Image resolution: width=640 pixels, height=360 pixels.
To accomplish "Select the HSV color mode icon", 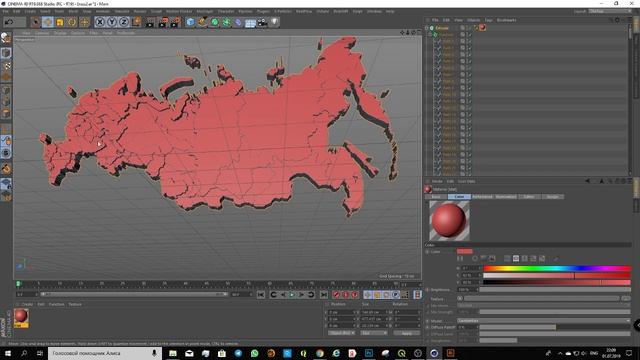I will (516, 258).
